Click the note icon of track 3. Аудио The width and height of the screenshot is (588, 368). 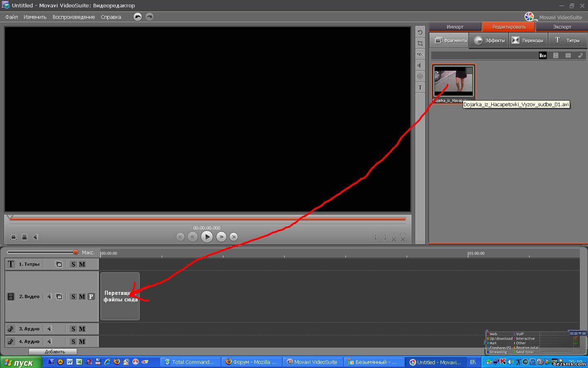click(x=11, y=329)
